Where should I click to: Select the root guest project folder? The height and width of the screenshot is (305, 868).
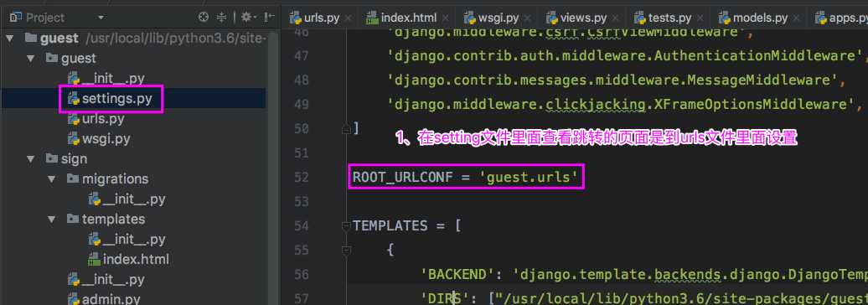pos(59,39)
